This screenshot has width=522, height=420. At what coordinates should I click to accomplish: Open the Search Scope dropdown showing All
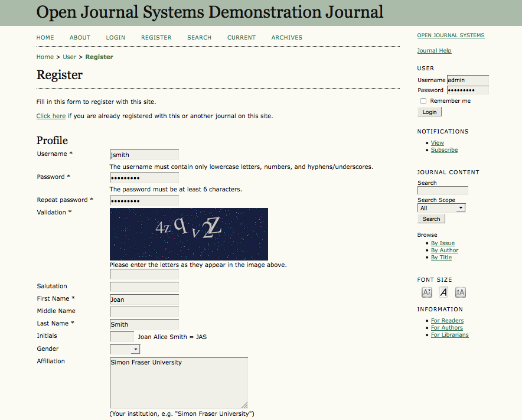pos(441,207)
